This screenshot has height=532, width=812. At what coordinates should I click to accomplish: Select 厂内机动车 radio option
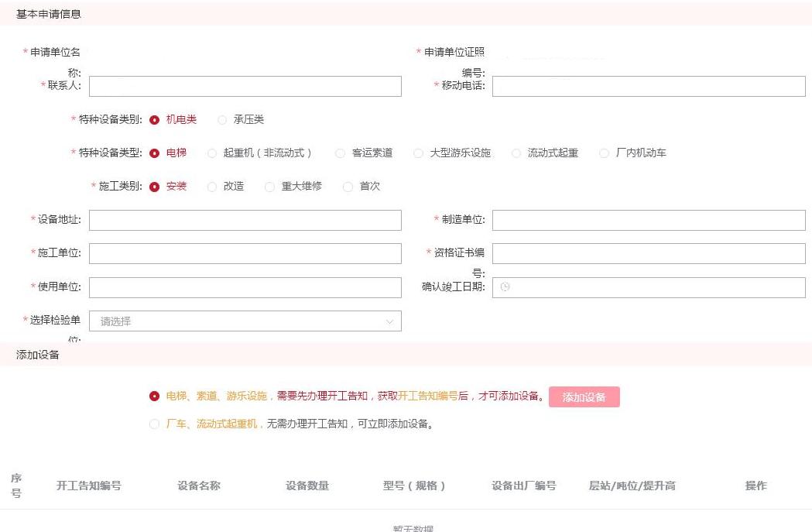click(605, 153)
